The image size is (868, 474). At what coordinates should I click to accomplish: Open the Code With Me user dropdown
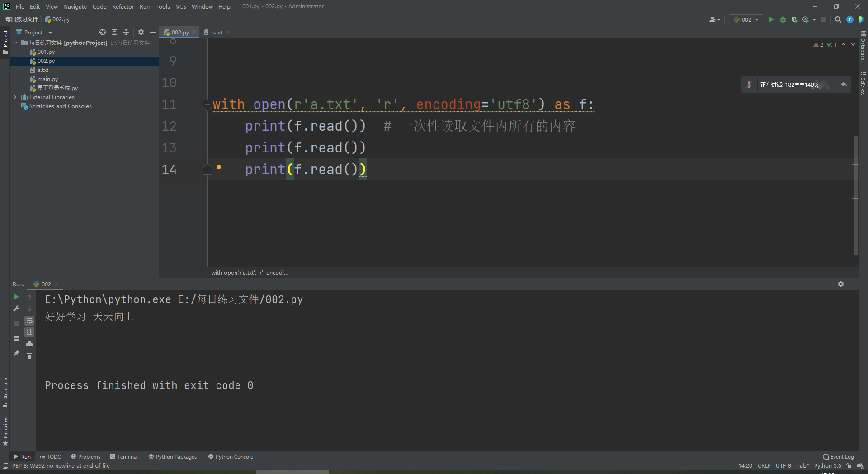pos(715,19)
